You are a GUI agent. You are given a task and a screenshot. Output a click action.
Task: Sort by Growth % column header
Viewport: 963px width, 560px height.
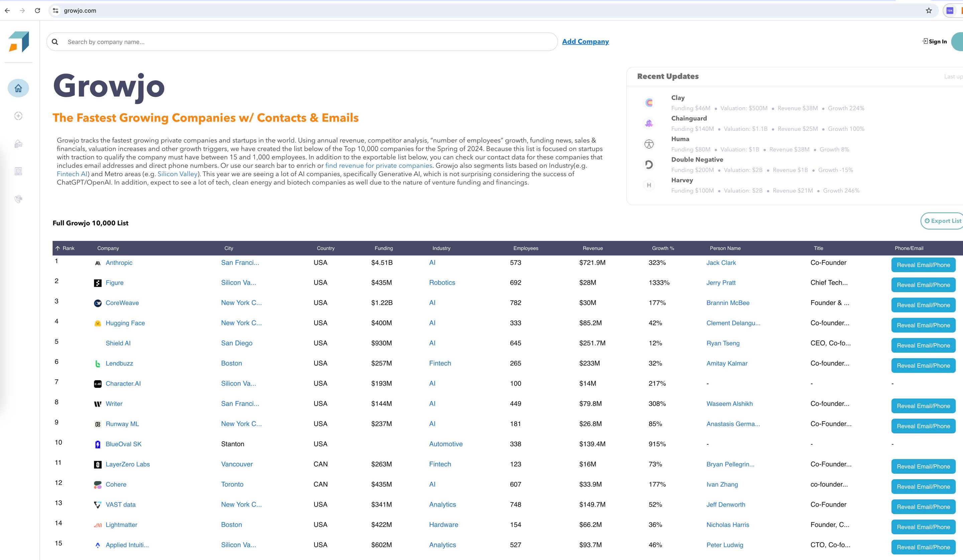(x=663, y=248)
